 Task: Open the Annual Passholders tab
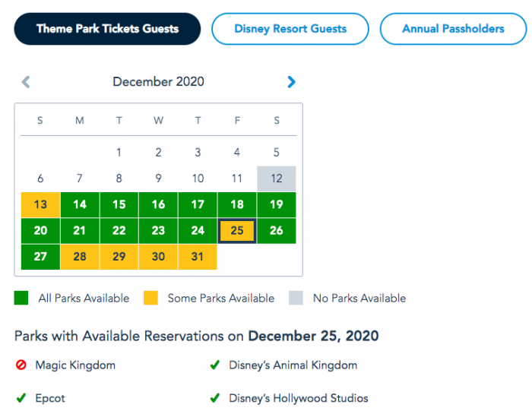coord(453,29)
